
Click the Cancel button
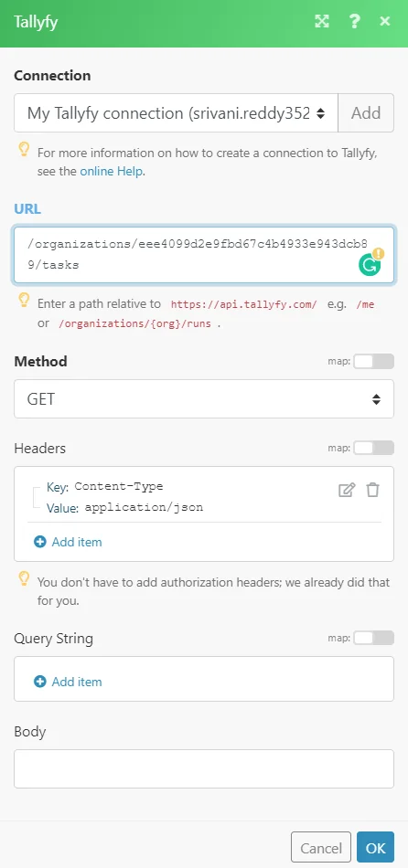(321, 848)
